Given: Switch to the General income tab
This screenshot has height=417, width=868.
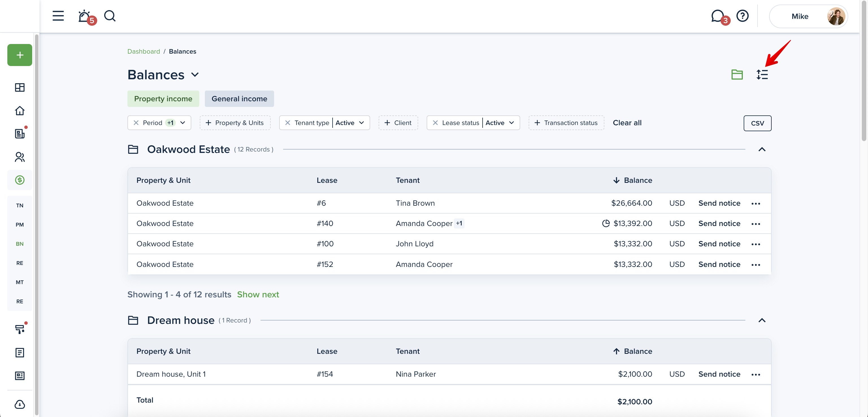Looking at the screenshot, I should (x=239, y=99).
